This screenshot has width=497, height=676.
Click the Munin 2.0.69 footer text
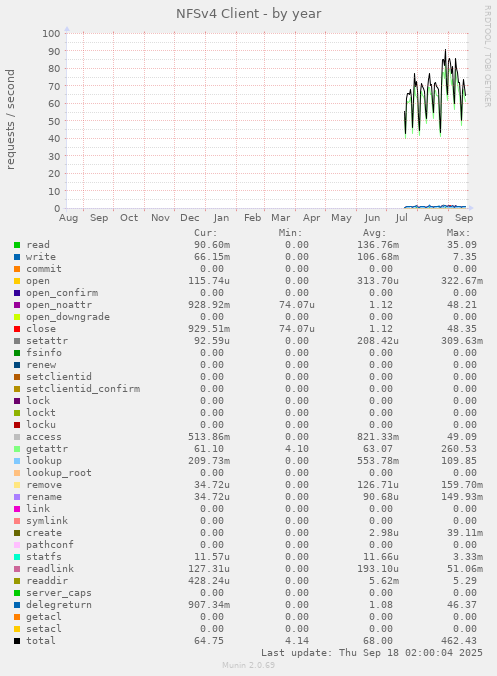pos(248,665)
